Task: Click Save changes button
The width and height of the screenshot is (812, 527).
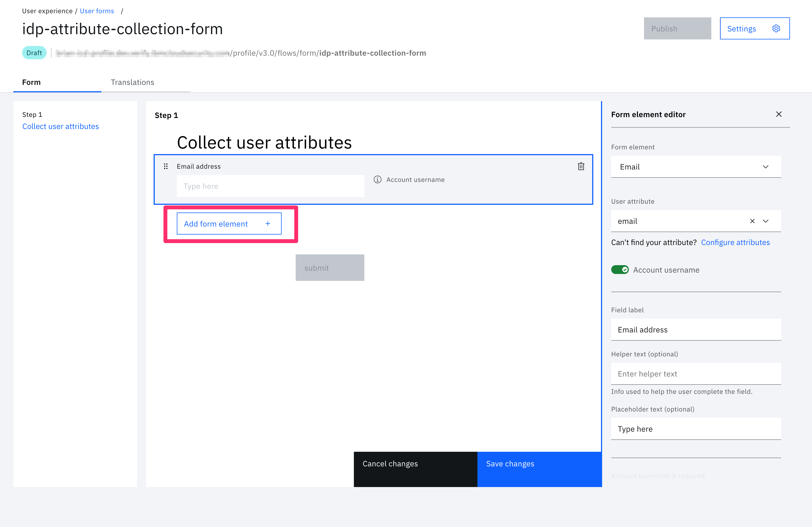Action: (x=539, y=469)
